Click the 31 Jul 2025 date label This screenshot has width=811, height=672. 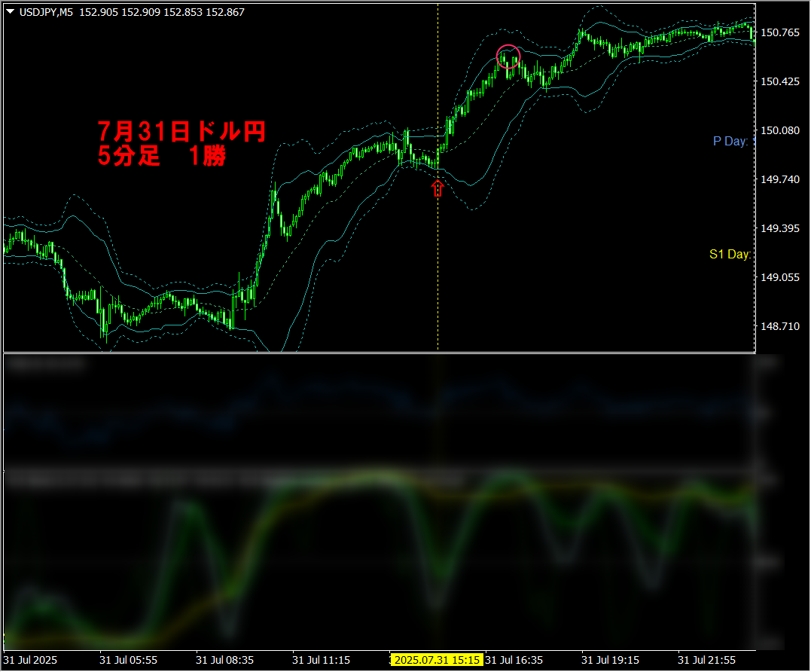tap(30, 660)
